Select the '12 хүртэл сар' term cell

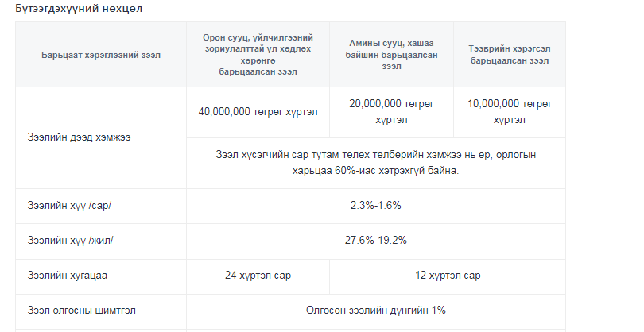[448, 276]
